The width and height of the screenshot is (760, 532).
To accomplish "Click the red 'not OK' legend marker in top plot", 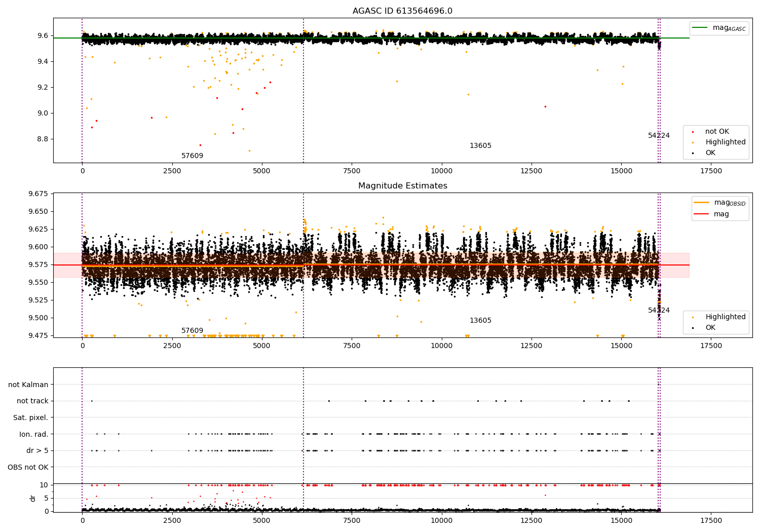I will pos(693,132).
